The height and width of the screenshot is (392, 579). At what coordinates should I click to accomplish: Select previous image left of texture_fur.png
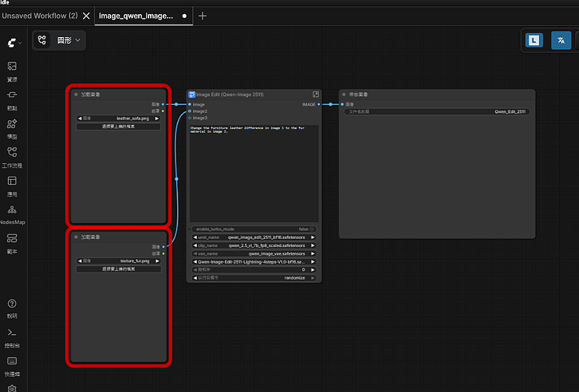point(79,261)
